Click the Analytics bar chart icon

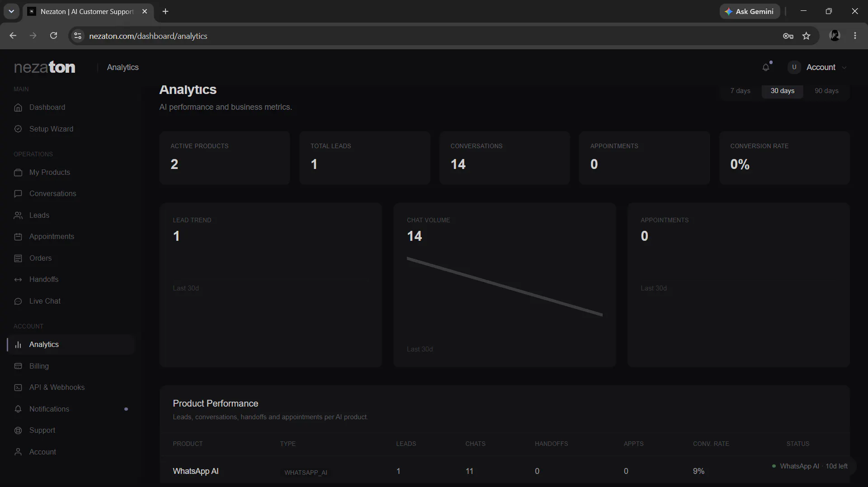point(18,345)
